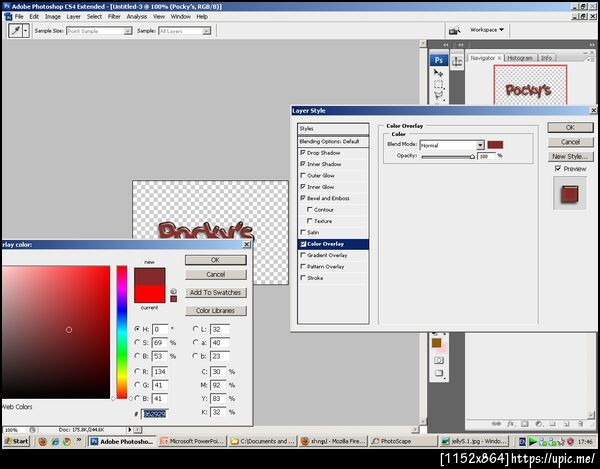Click New Style button in Layer Style
600x469 pixels.
(570, 156)
